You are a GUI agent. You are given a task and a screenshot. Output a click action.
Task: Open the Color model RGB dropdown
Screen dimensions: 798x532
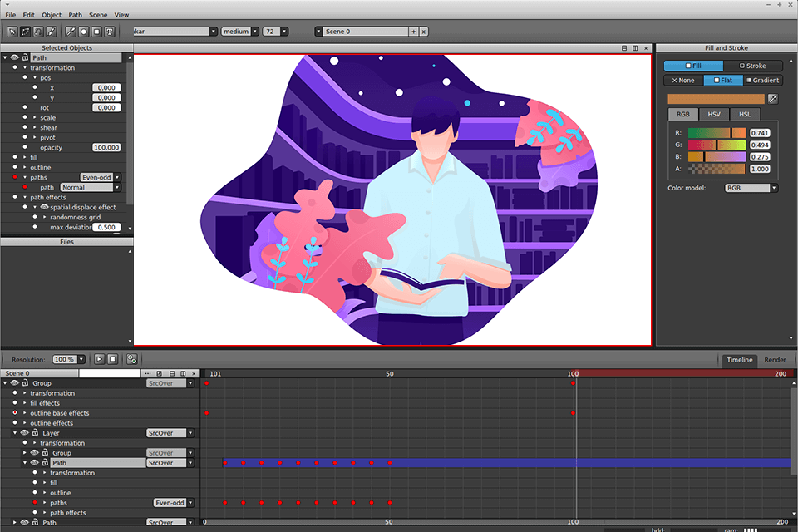(x=774, y=188)
